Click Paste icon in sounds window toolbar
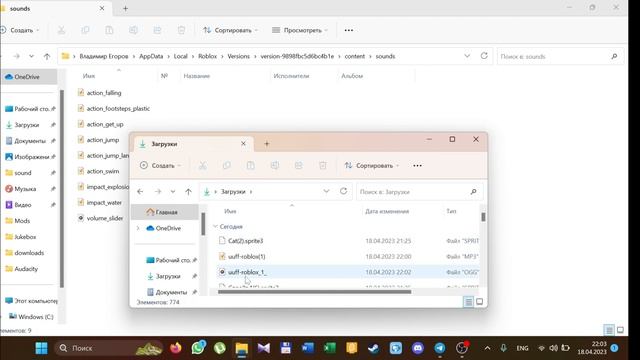 coord(109,30)
